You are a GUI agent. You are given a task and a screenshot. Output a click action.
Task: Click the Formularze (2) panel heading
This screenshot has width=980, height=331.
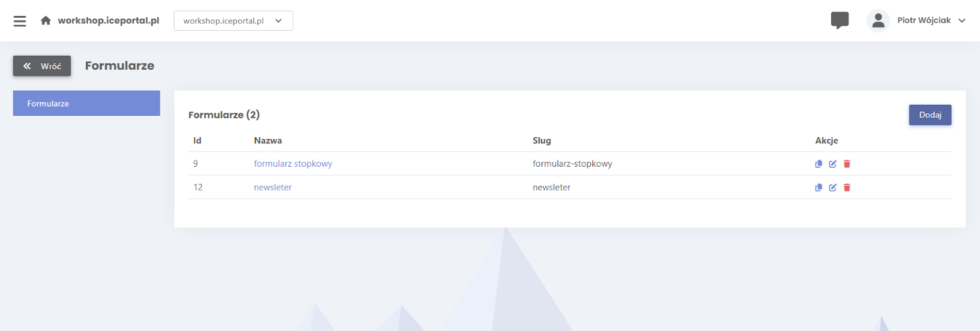coord(224,115)
